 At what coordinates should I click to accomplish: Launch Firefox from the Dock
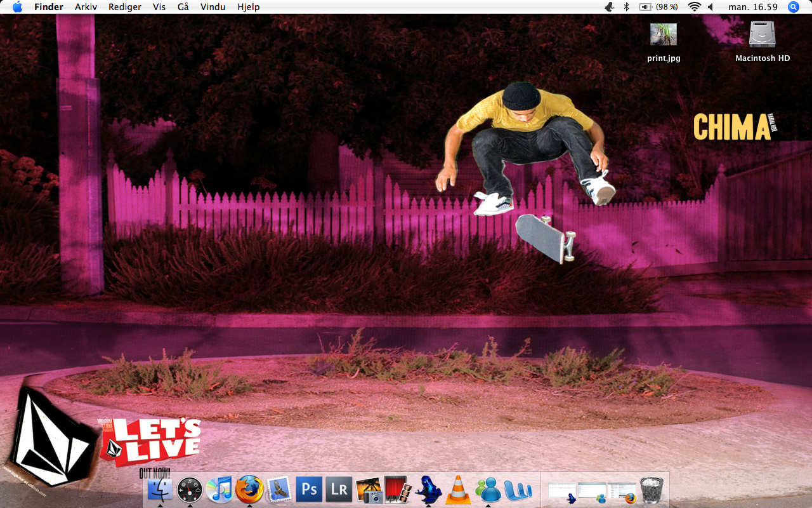(249, 490)
